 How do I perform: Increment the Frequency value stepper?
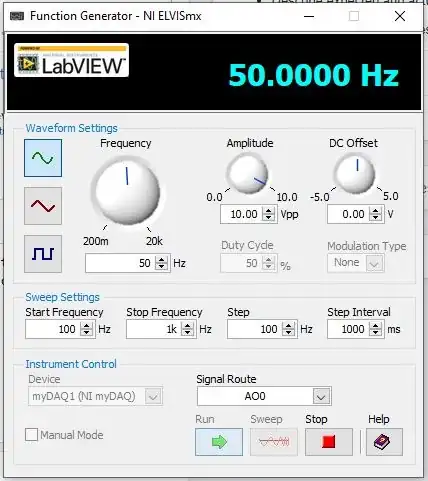click(x=161, y=259)
